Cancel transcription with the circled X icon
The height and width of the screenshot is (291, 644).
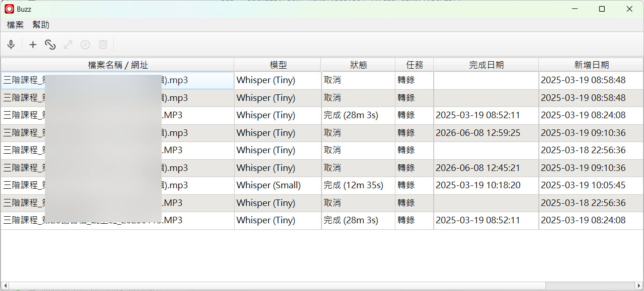pyautogui.click(x=85, y=45)
